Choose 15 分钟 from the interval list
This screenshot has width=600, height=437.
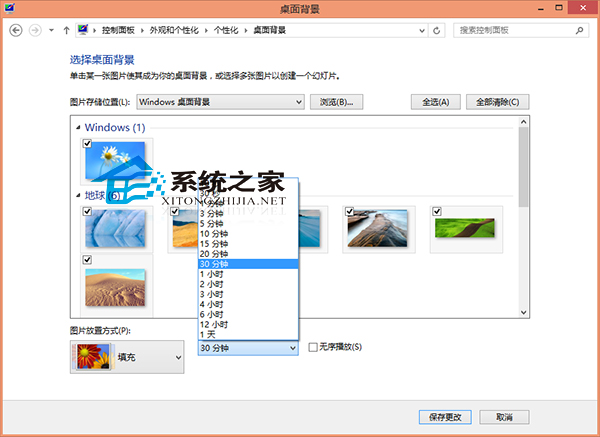click(x=248, y=244)
